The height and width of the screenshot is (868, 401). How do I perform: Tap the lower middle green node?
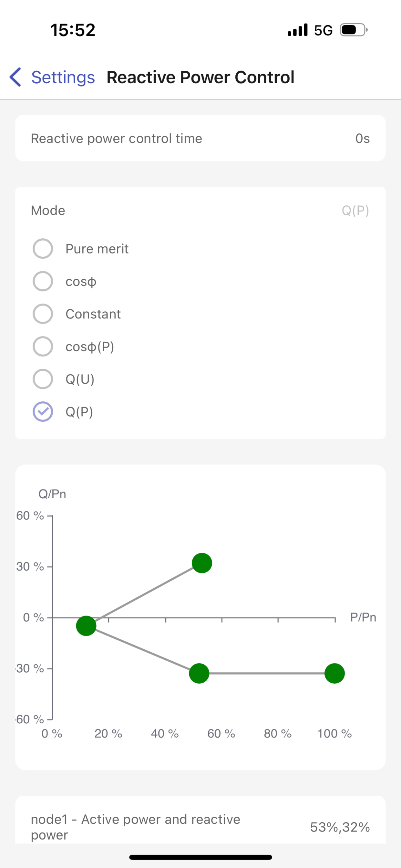199,673
